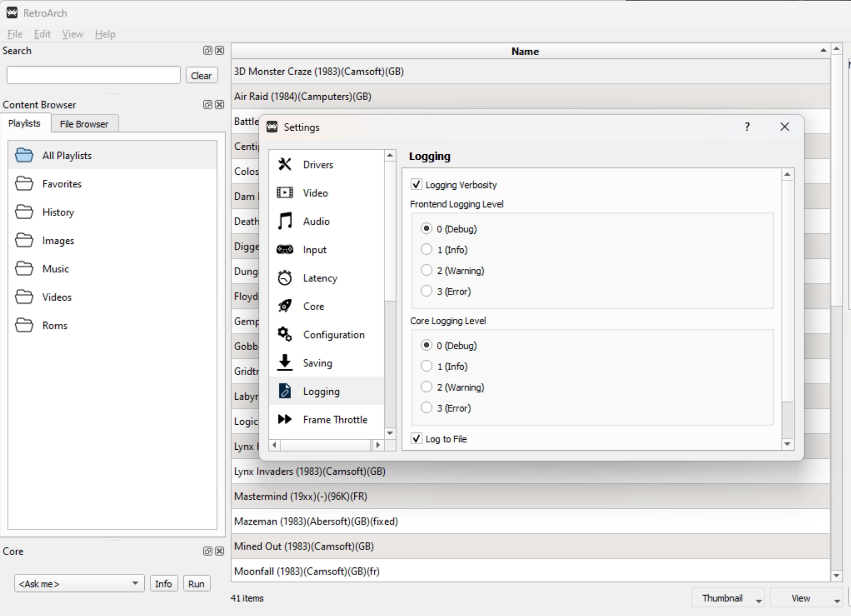851x616 pixels.
Task: Set Frontend Logging Level to 3 (Error)
Action: pyautogui.click(x=426, y=291)
